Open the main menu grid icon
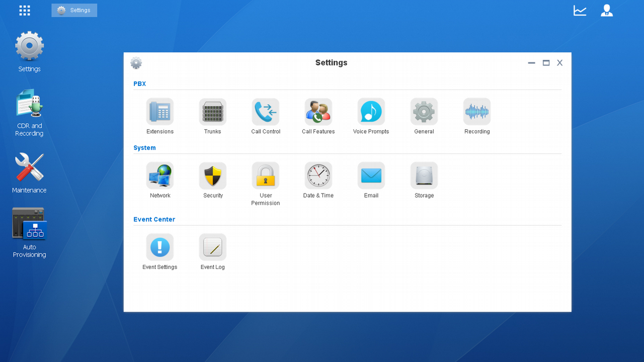 click(x=25, y=10)
